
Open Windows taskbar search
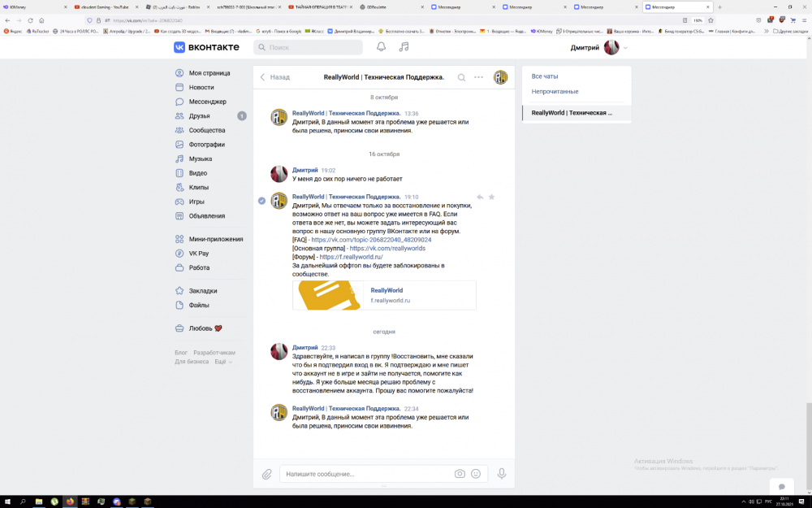(x=23, y=501)
